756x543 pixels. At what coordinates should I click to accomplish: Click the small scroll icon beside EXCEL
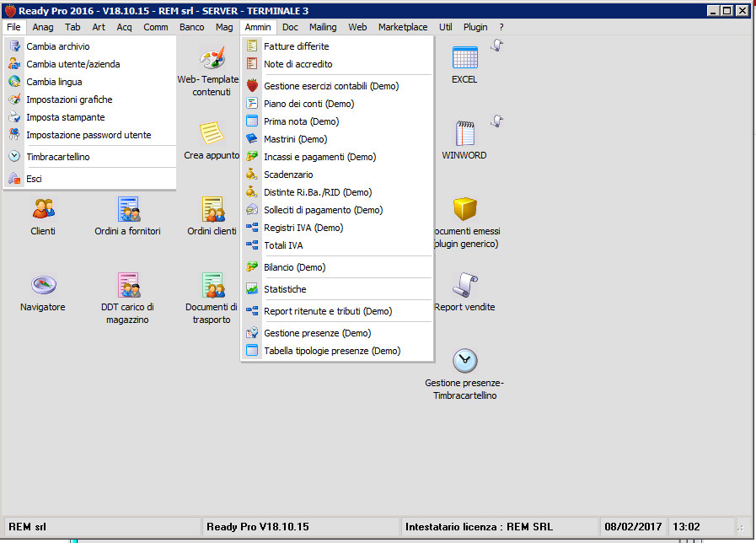496,46
